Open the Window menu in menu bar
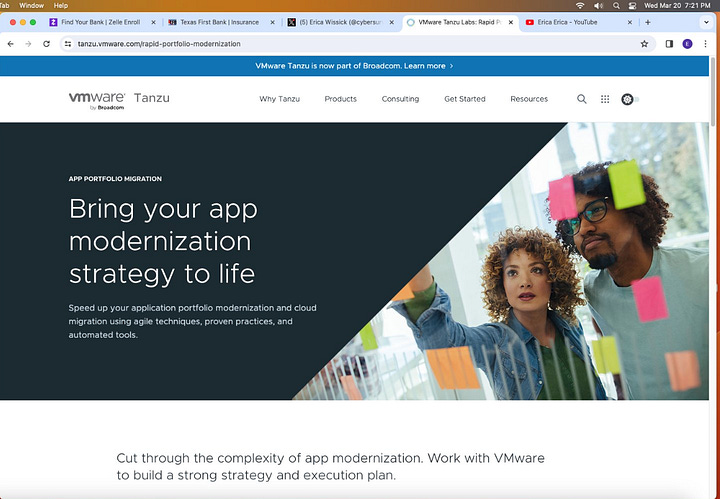 (31, 6)
